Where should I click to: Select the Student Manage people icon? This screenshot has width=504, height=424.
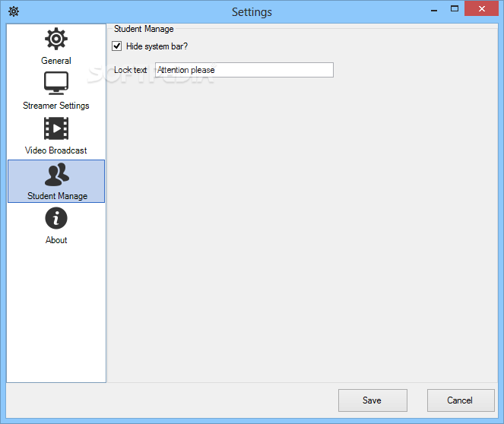[56, 175]
